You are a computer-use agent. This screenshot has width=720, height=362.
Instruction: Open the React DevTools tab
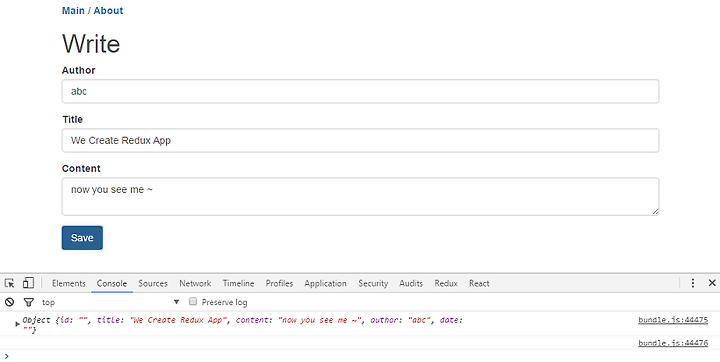[x=479, y=283]
